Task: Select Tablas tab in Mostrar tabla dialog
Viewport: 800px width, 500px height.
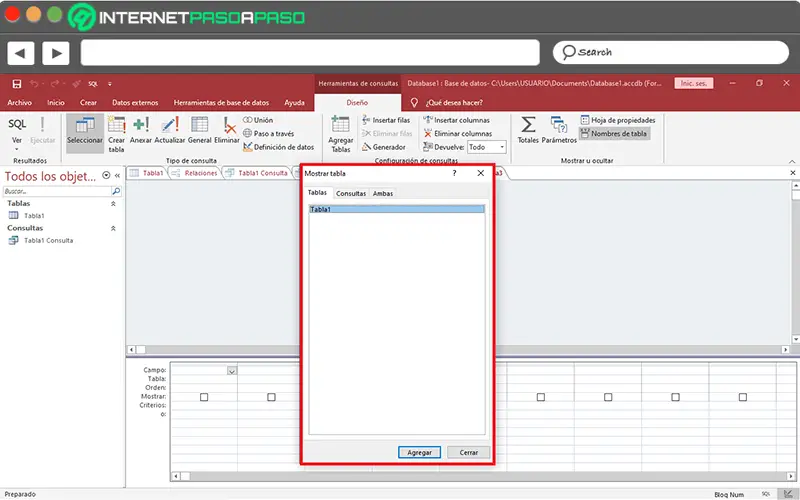Action: coord(317,192)
